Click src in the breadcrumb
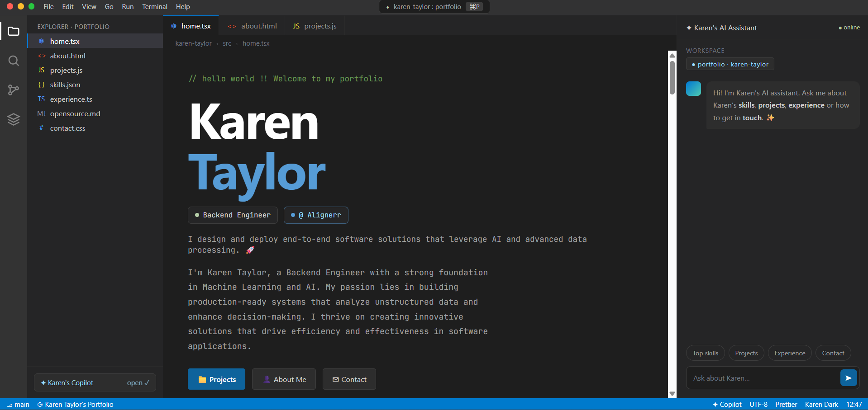868x410 pixels. [x=227, y=43]
